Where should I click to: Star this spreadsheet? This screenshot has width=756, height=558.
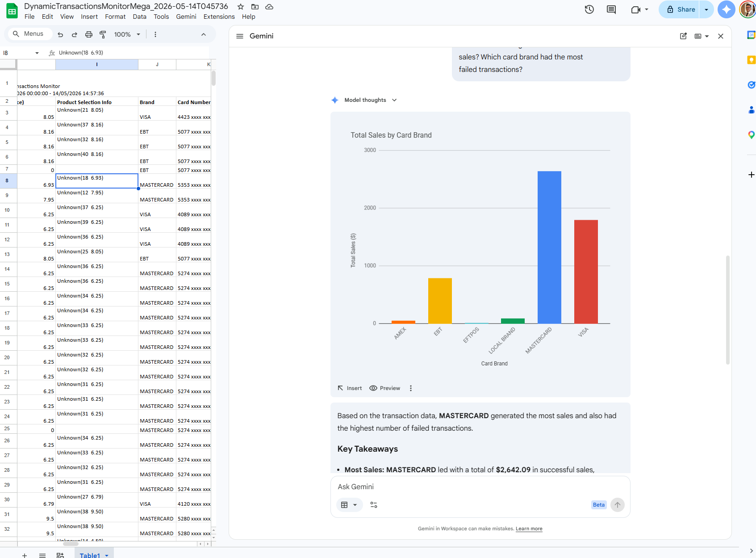coord(241,7)
